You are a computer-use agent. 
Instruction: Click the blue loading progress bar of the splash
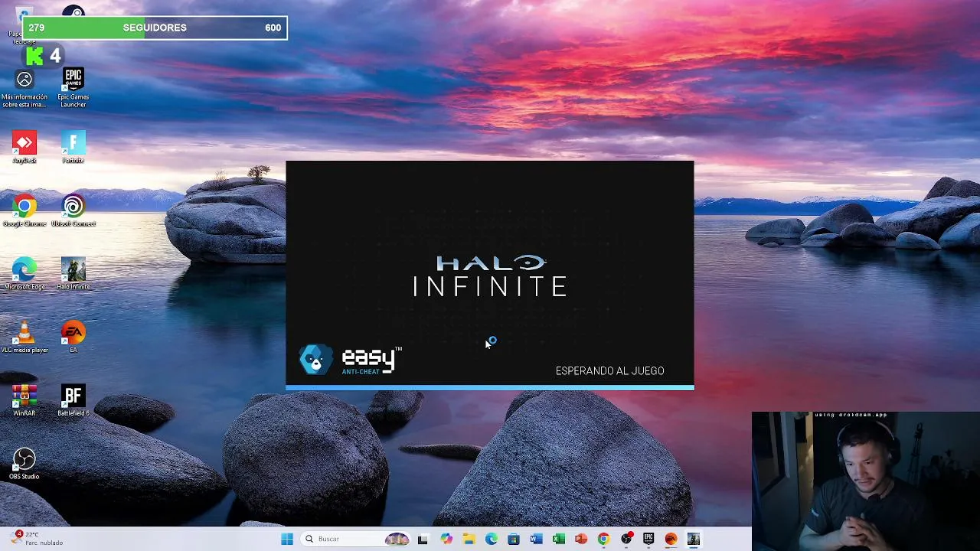490,387
